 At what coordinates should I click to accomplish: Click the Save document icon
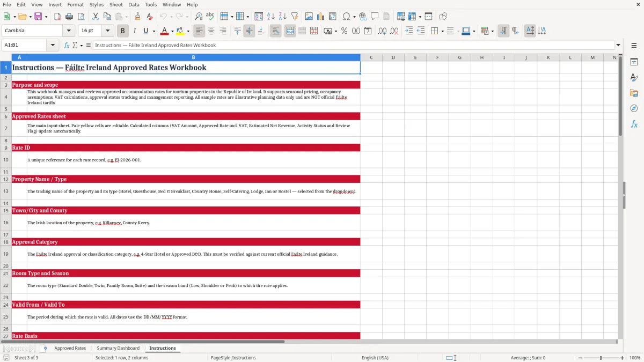[x=38, y=17]
